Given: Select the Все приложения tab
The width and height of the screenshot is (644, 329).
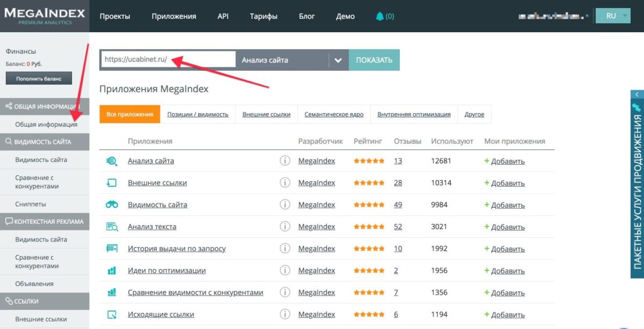Looking at the screenshot, I should pos(130,114).
